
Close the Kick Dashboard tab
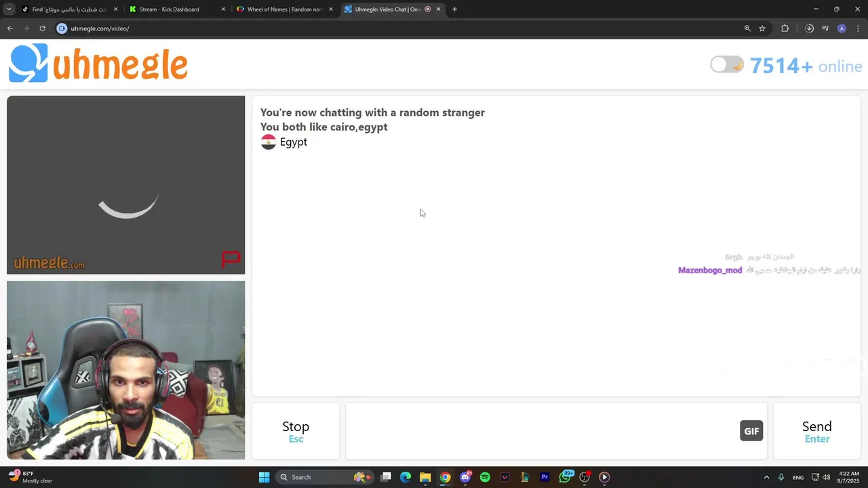click(223, 9)
